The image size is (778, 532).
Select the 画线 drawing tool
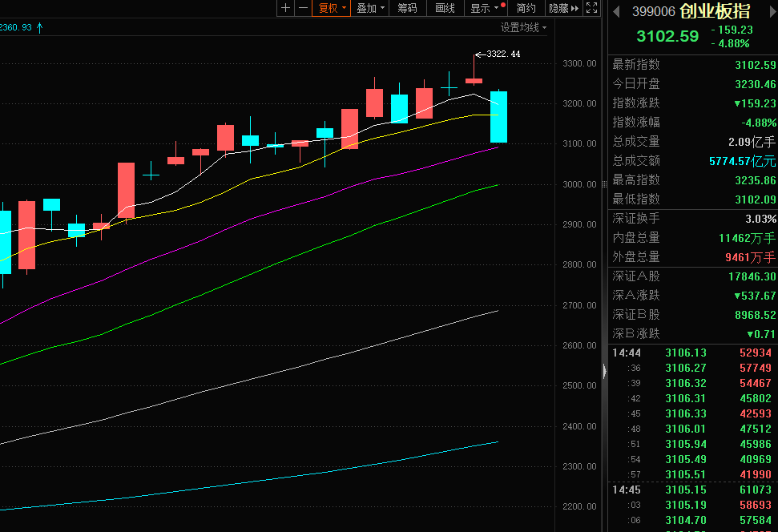445,8
